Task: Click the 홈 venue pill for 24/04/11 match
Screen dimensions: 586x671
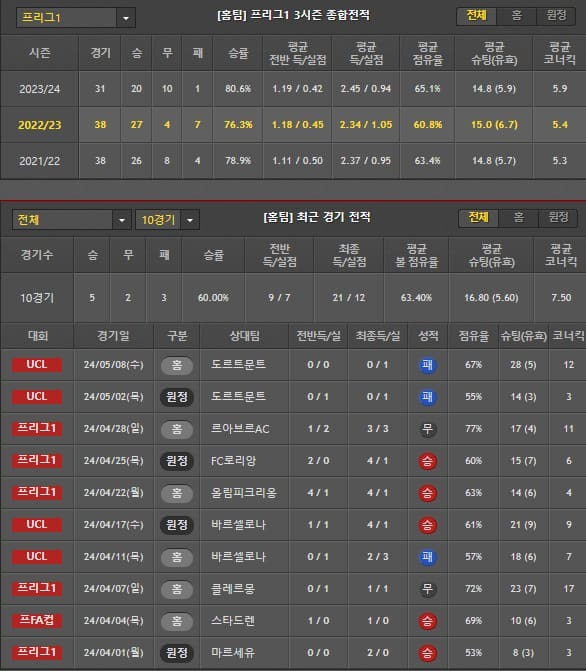Action: [177, 557]
